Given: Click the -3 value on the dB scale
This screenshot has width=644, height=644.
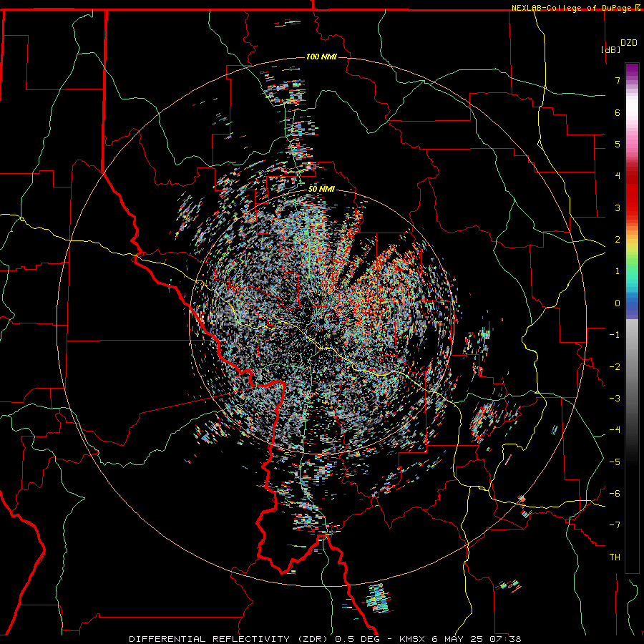Looking at the screenshot, I should (615, 399).
